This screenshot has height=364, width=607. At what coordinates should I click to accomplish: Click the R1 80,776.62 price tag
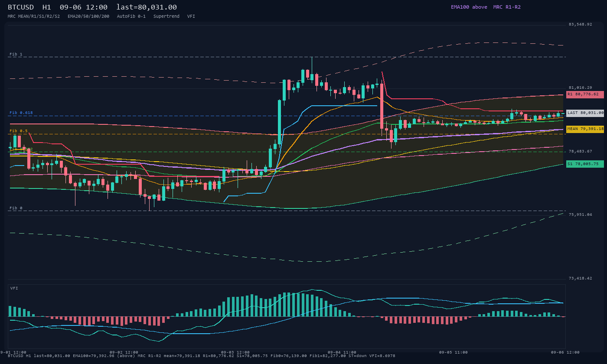pos(585,94)
